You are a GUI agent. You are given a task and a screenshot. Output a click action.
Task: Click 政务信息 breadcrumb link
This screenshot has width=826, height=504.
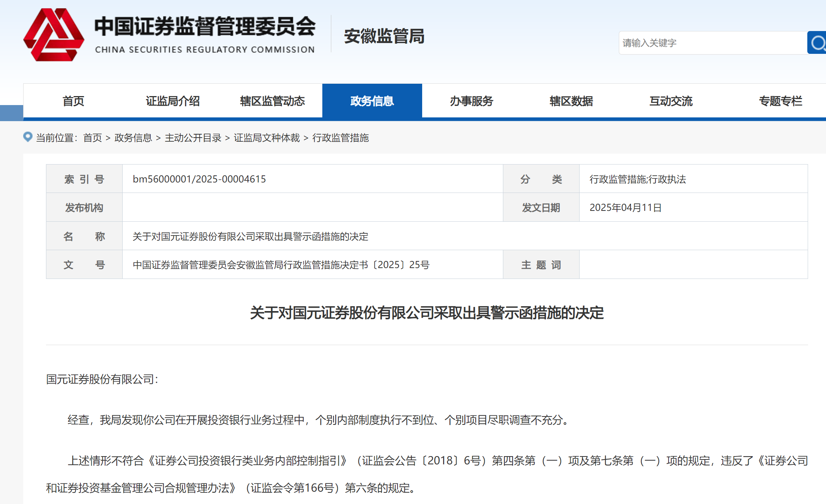(x=133, y=138)
